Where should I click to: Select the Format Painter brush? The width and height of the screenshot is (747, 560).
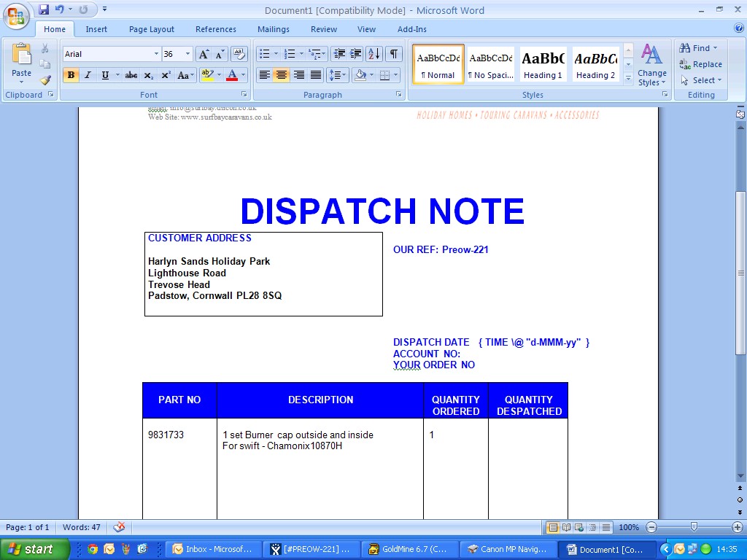pyautogui.click(x=45, y=80)
